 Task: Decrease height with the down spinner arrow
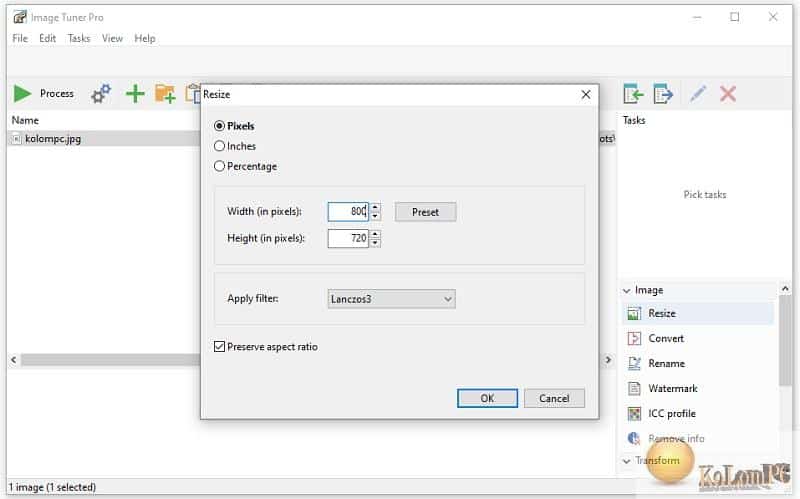tap(375, 242)
